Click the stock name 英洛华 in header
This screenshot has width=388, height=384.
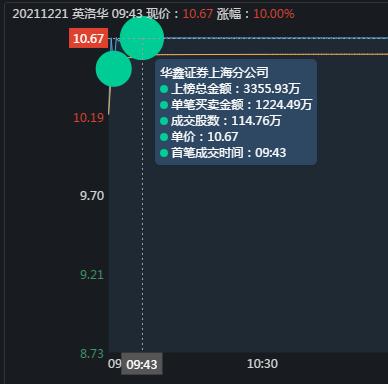click(x=90, y=14)
